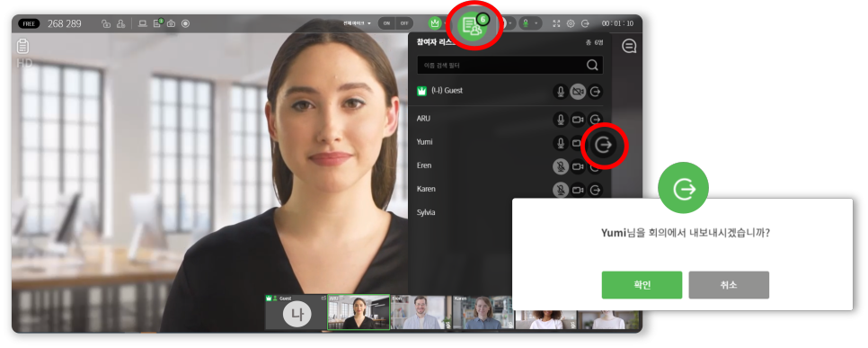Open the clipboard notes icon
The image size is (868, 348).
[x=23, y=46]
